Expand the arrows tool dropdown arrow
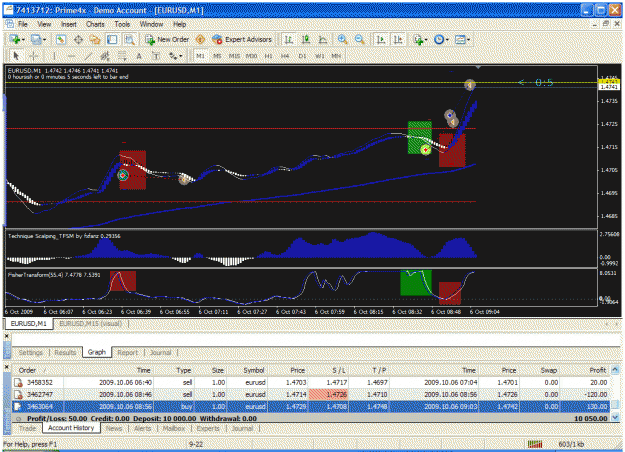625x452 pixels. tap(181, 56)
